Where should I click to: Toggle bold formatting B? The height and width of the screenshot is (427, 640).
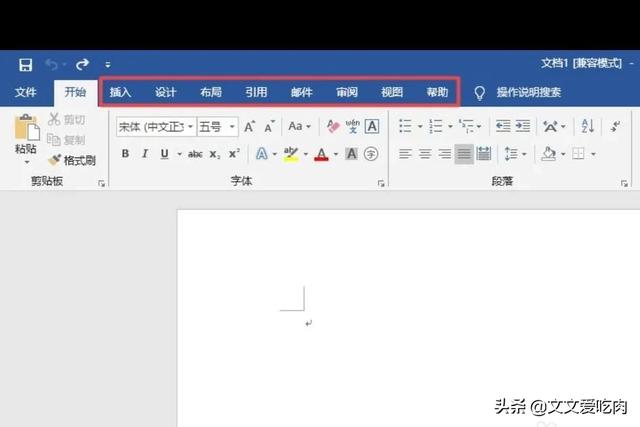(x=125, y=154)
